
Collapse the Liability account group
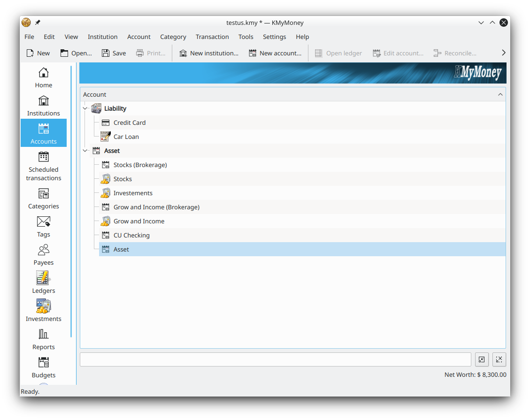[85, 108]
